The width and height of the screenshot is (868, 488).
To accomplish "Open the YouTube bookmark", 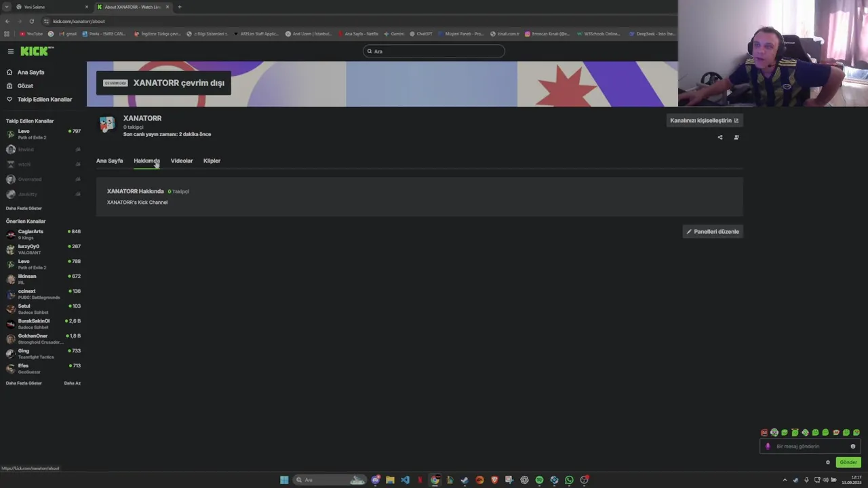I will (x=31, y=34).
